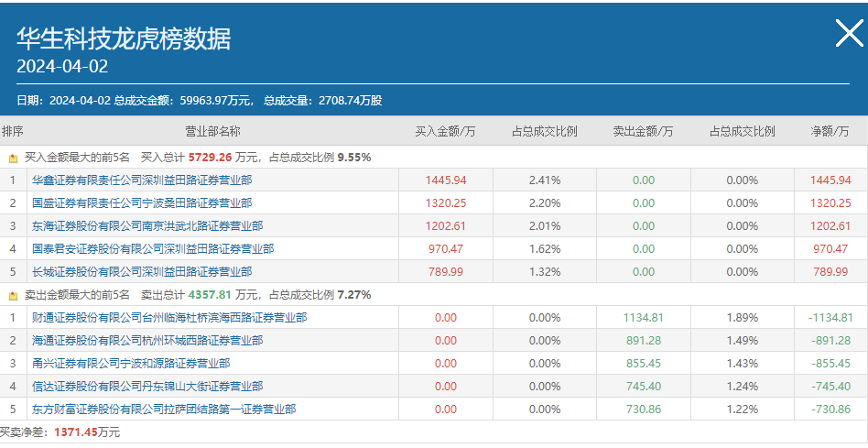Select buy amount 1320.25 cell
868x448 pixels.
pos(446,203)
